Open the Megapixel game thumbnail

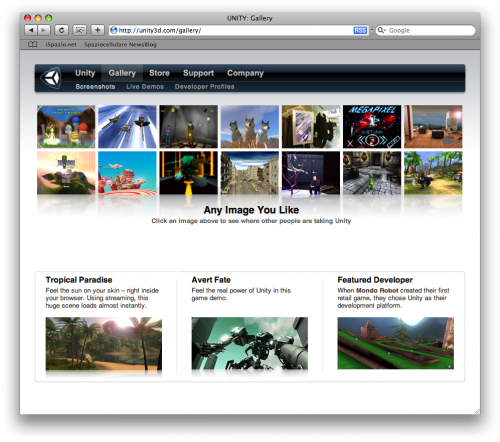[x=372, y=127]
